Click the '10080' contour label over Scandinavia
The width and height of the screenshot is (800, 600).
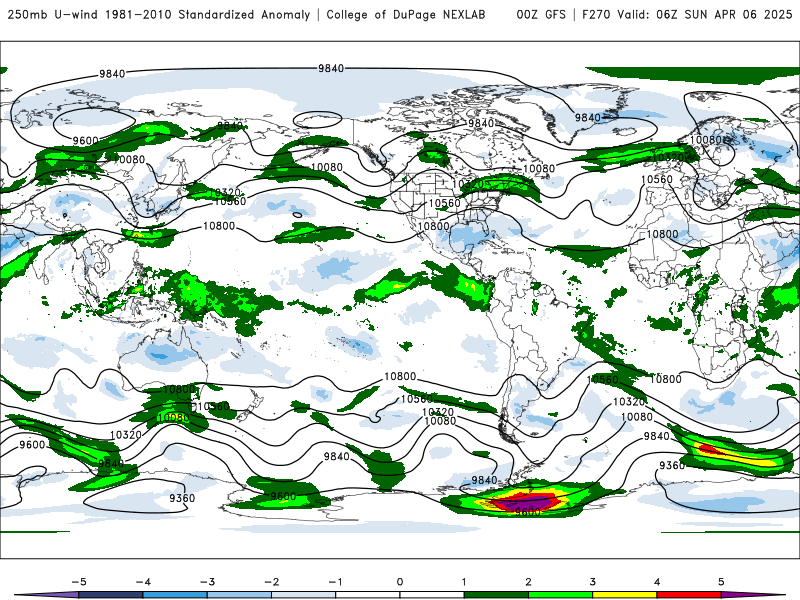coord(707,140)
